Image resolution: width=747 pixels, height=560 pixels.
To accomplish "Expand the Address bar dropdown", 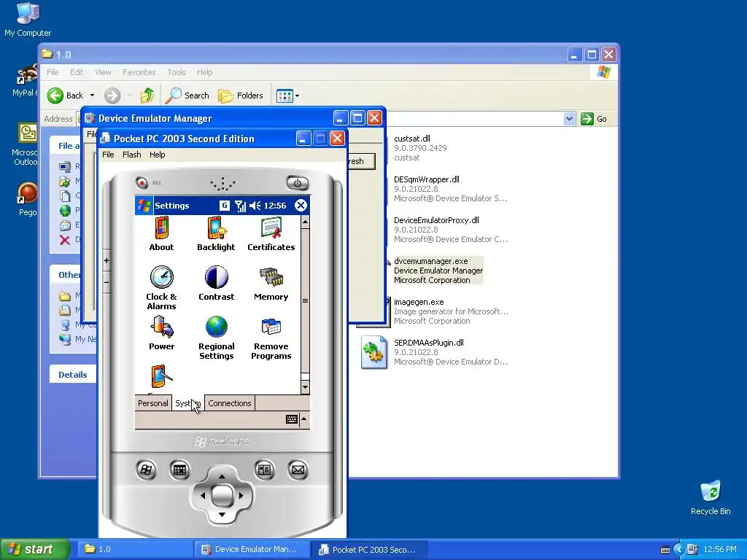I will [569, 119].
